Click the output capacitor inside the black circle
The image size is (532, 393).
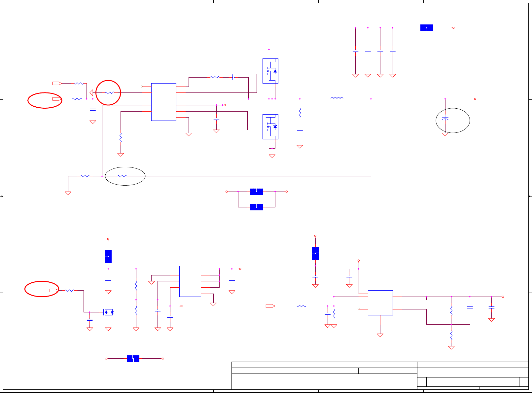445,119
